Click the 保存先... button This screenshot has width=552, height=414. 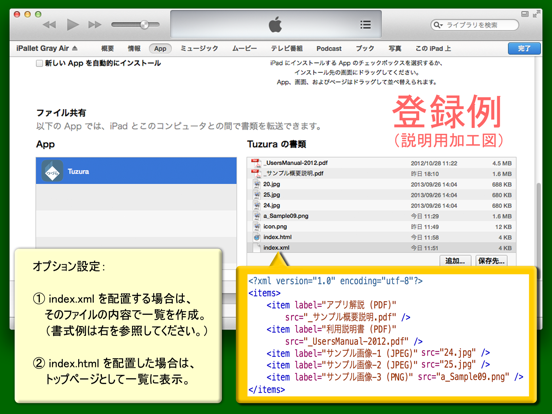click(x=491, y=261)
